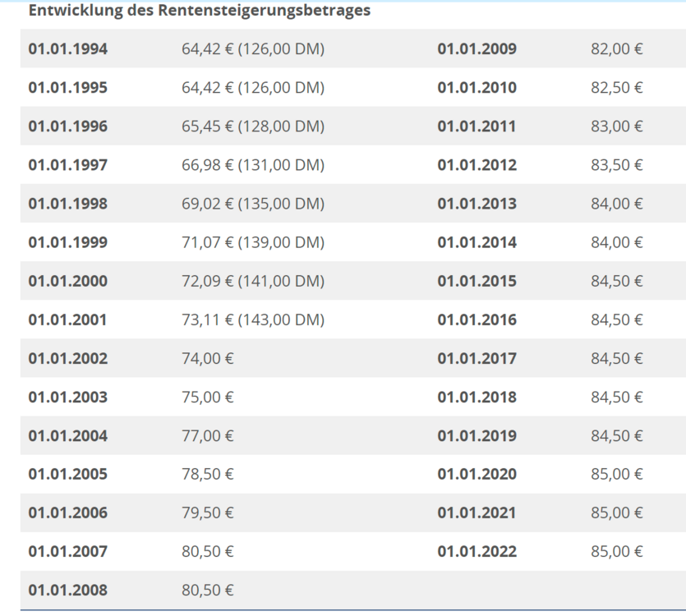This screenshot has height=616, width=686.
Task: Click the date 01.01.2010
Action: click(477, 88)
